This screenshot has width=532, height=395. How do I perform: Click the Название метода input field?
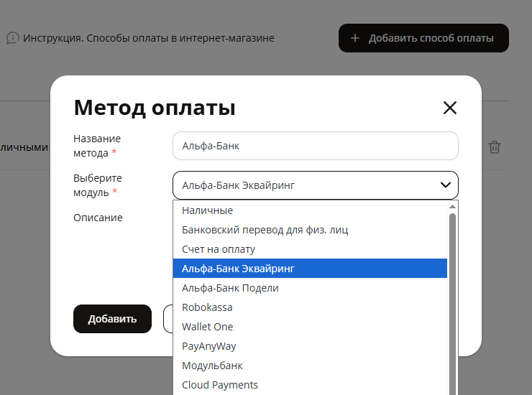point(316,146)
